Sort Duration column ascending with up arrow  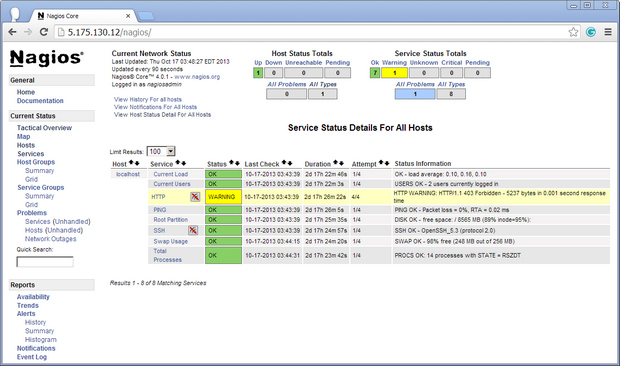(336, 163)
